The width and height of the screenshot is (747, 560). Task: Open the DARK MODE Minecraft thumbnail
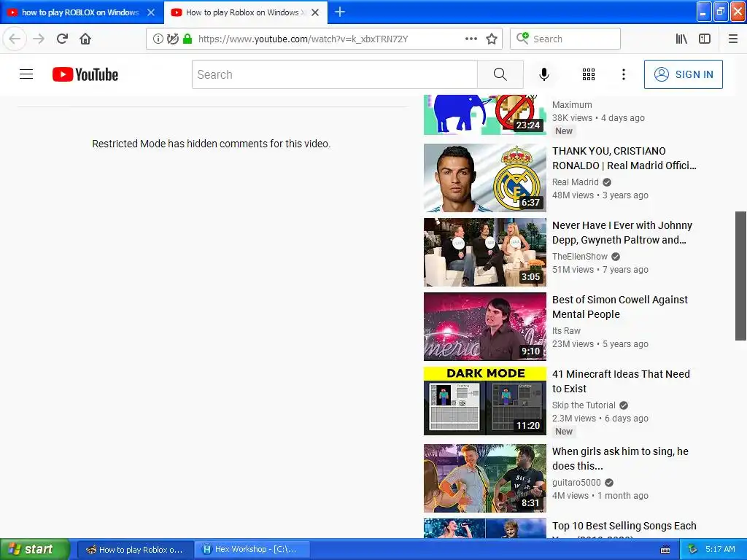(485, 401)
